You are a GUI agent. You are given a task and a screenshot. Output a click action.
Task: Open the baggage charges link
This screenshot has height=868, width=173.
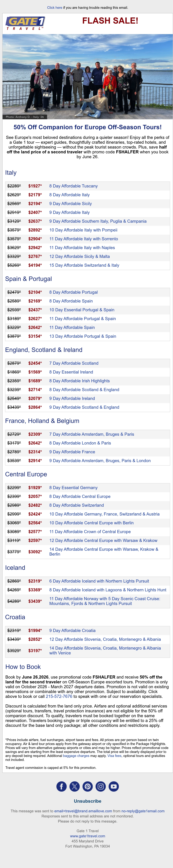coord(76,756)
